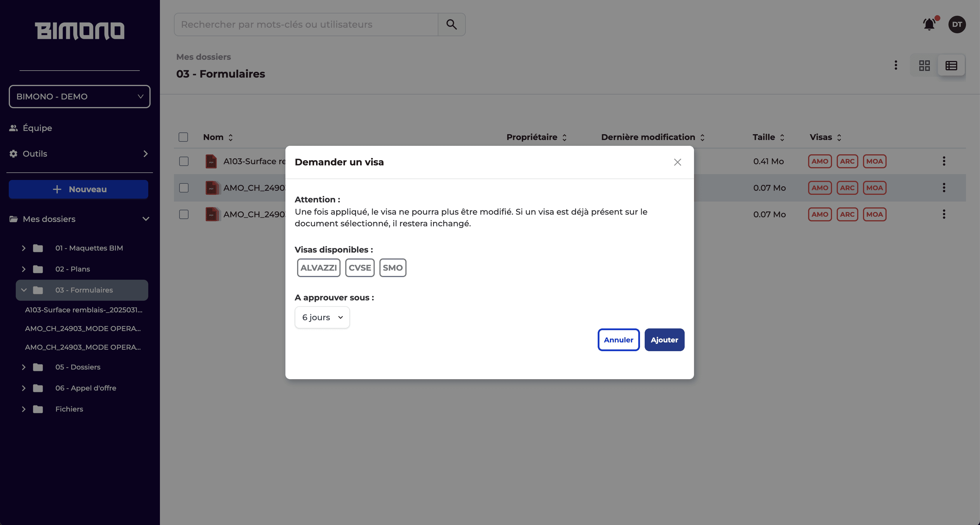Click the keyword search input field
This screenshot has width=980, height=525.
click(306, 24)
